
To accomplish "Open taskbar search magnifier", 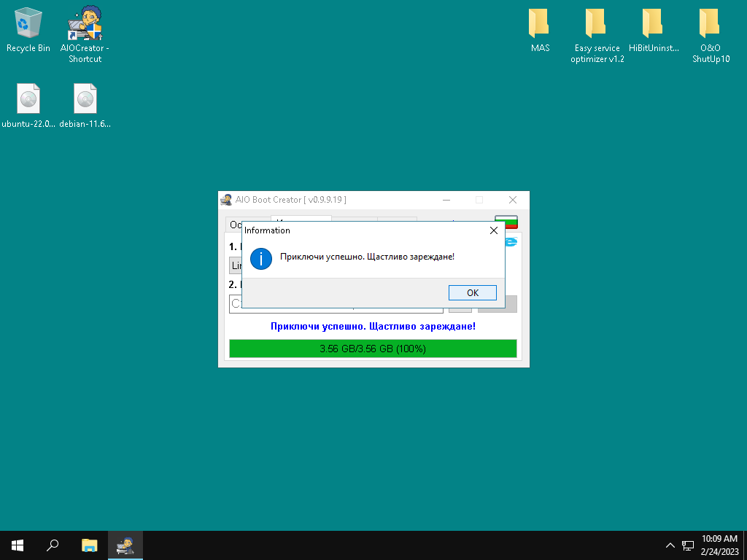I will tap(53, 545).
